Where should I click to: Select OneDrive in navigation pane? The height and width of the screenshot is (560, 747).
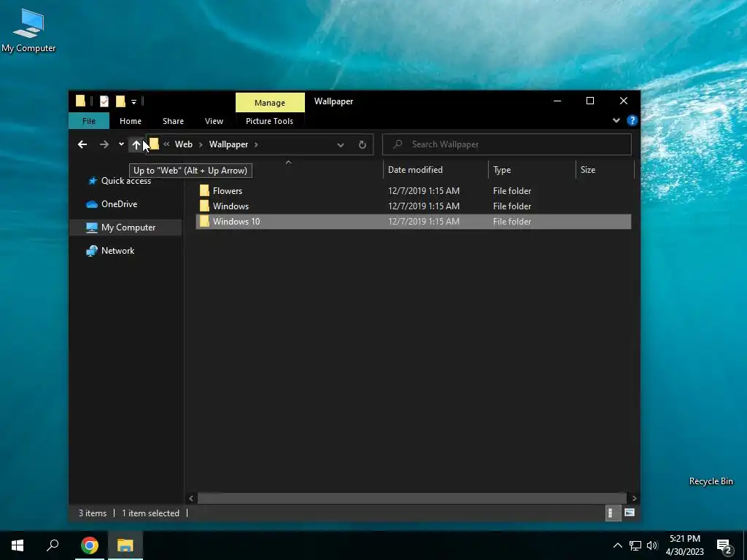pyautogui.click(x=119, y=204)
